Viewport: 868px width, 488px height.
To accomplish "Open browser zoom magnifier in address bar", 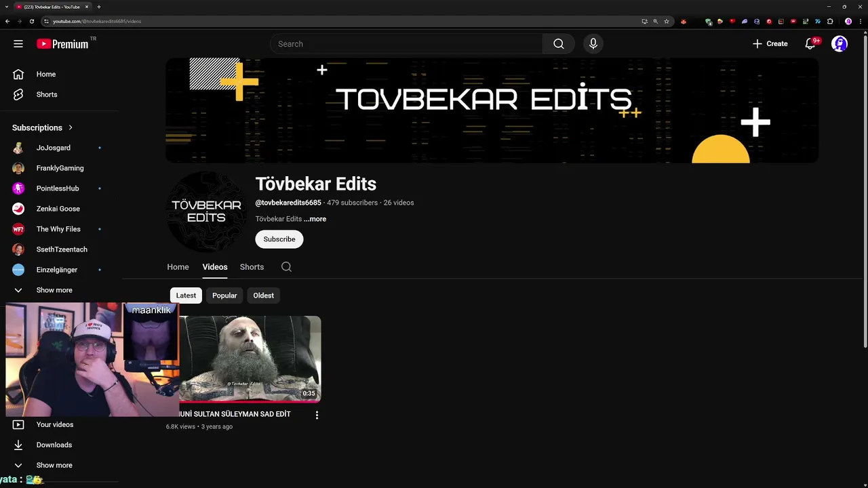I will click(x=656, y=21).
